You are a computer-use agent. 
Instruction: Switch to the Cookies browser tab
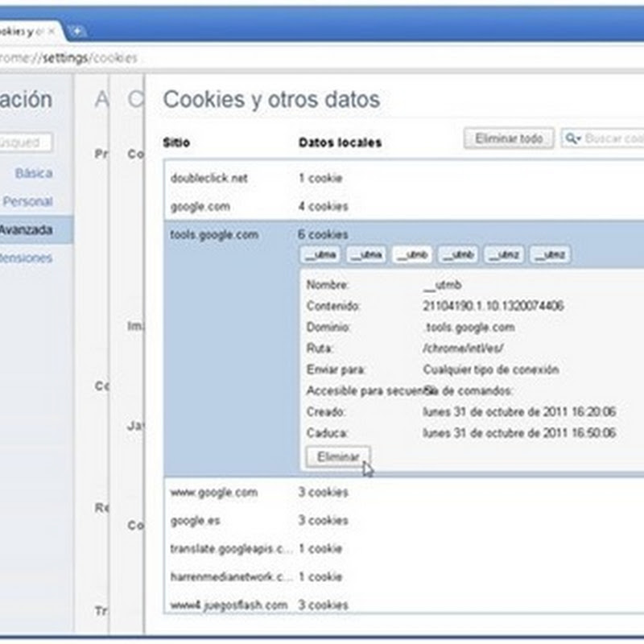point(21,31)
